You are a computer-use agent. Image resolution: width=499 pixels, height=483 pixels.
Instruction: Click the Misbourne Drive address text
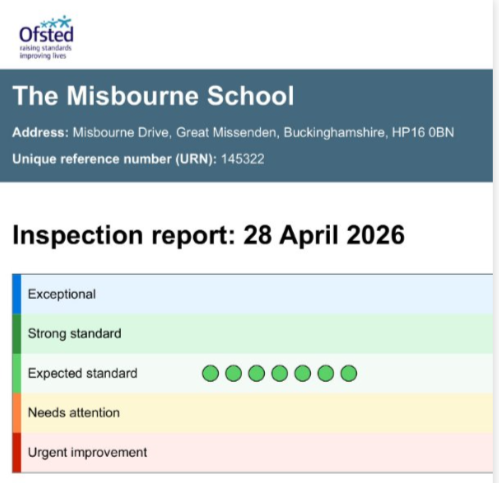click(263, 132)
